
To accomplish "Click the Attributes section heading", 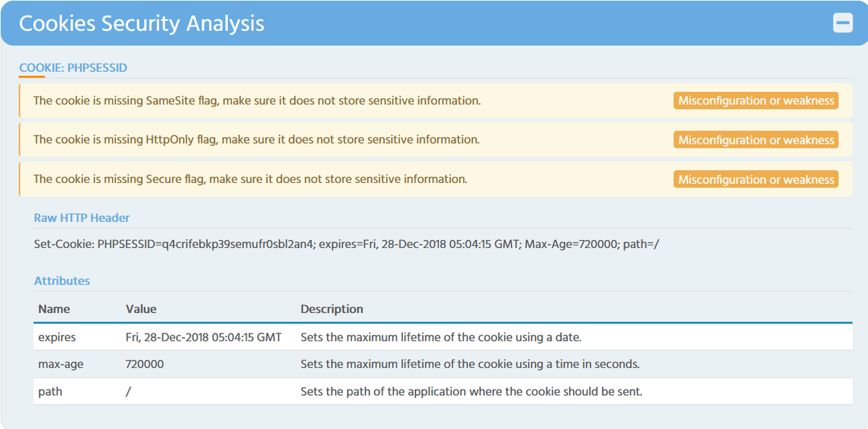I will pos(62,281).
